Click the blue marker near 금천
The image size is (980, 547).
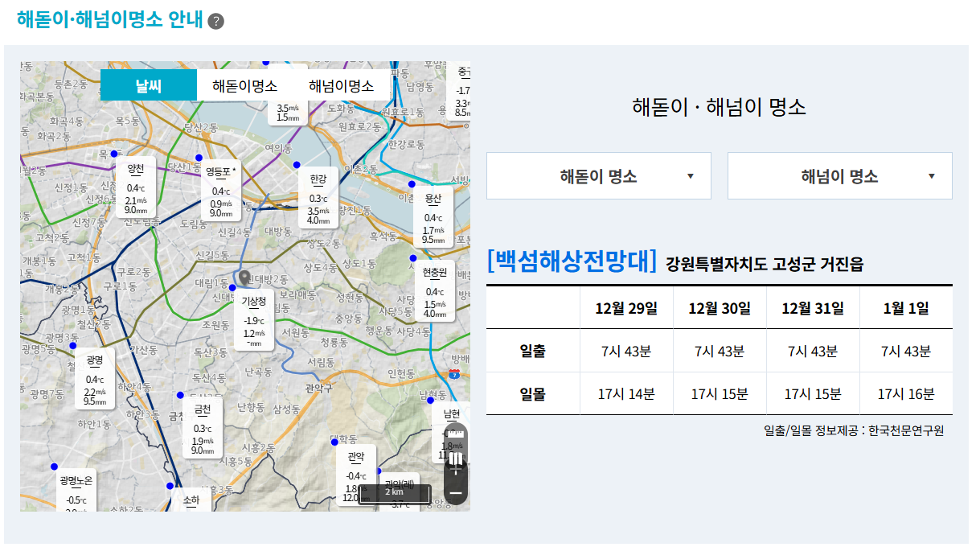[179, 394]
